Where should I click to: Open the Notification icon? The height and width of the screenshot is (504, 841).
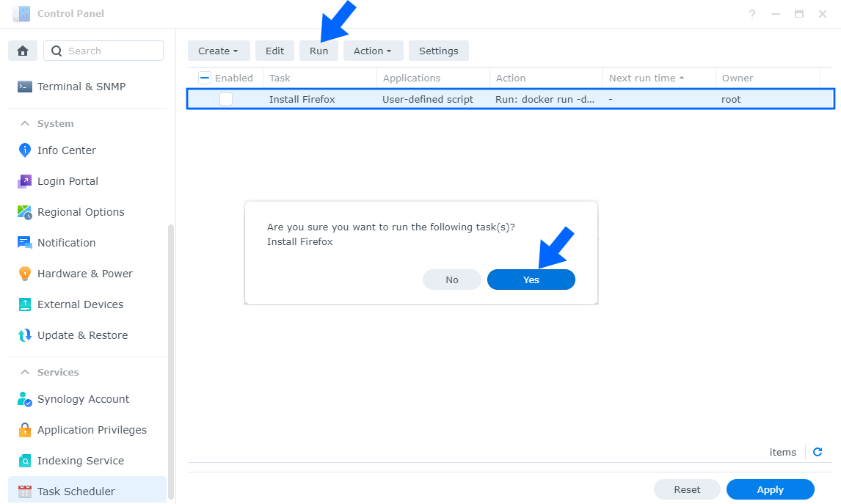tap(25, 243)
